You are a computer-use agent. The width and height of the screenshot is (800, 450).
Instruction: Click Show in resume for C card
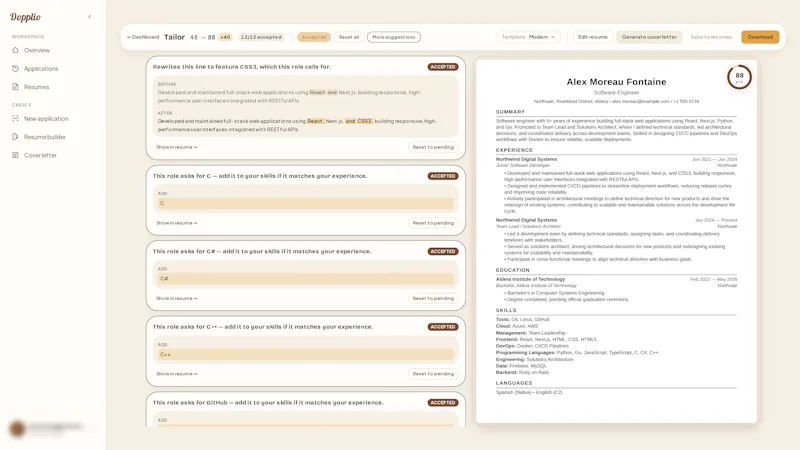tap(177, 223)
